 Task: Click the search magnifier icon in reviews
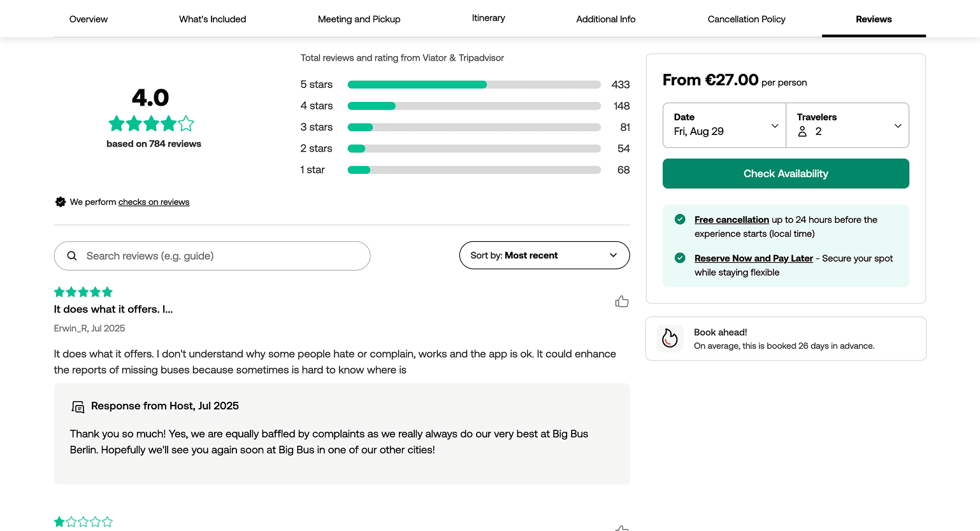(72, 256)
